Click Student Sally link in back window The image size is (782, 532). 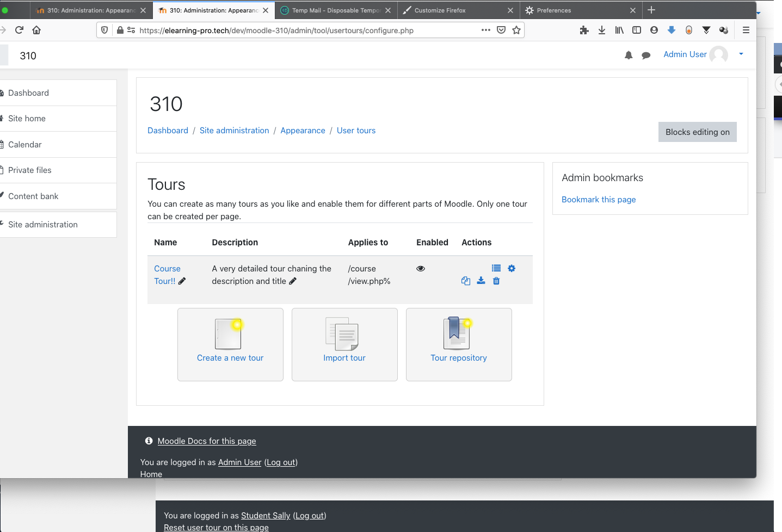tap(266, 516)
